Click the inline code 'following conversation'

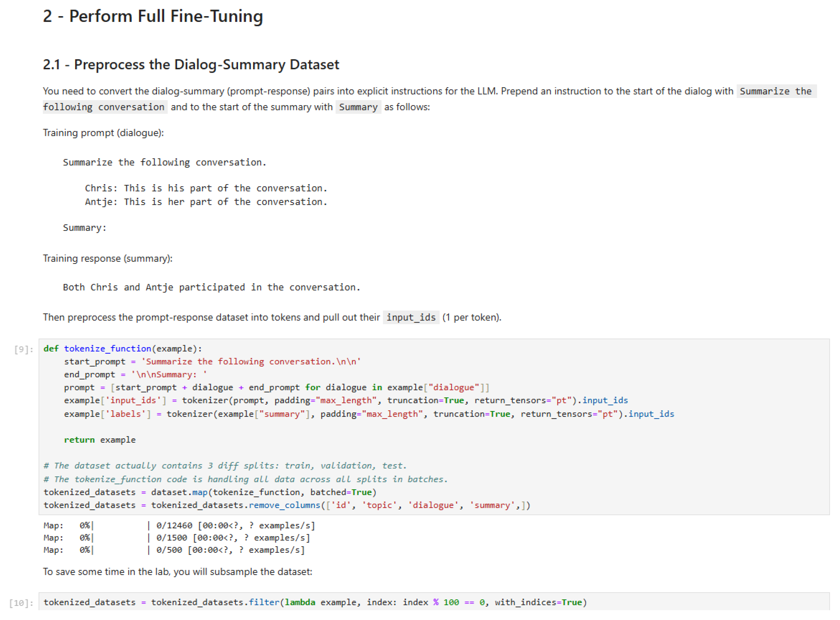104,107
